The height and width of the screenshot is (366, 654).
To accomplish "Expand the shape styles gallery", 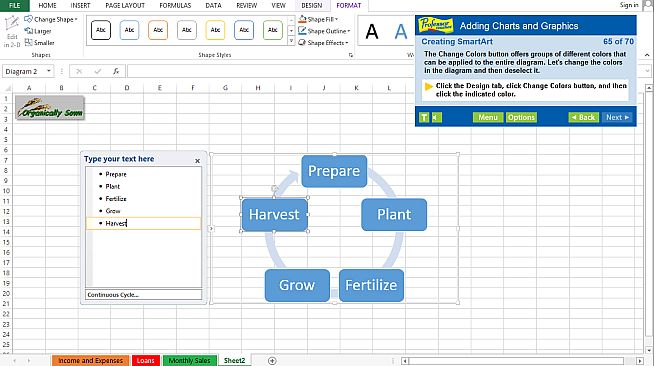I will point(291,41).
